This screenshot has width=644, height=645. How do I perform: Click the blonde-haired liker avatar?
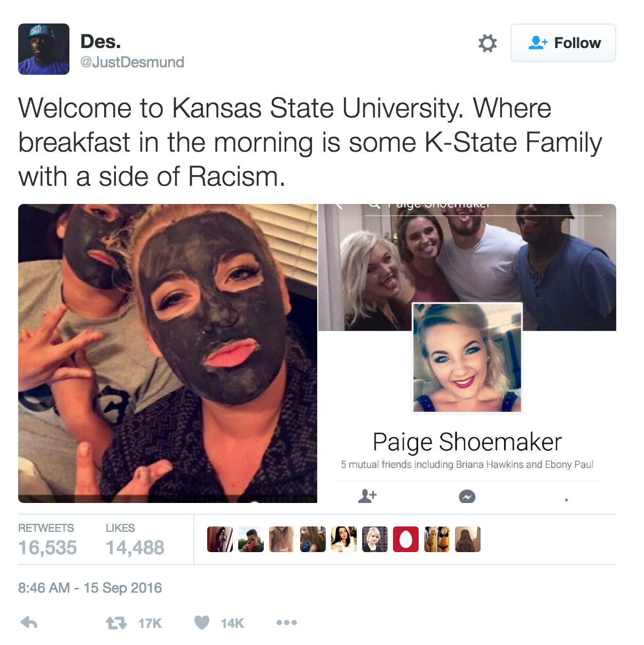point(375,539)
